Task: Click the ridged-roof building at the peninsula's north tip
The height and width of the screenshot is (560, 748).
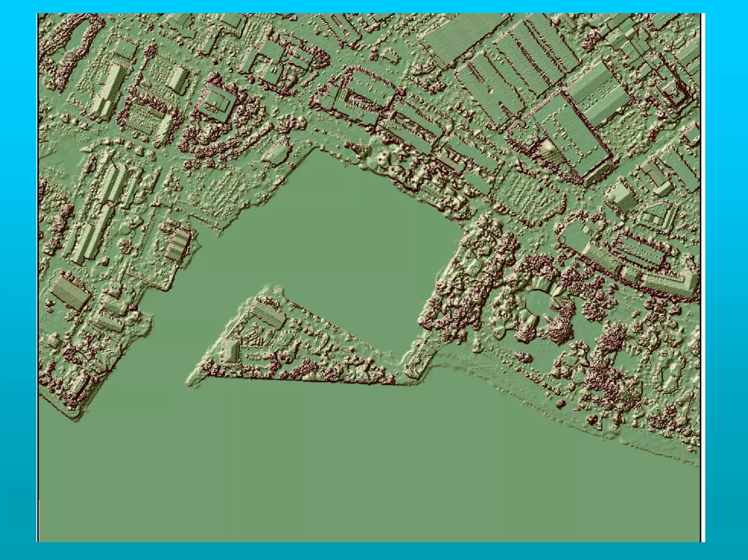Action: [268, 315]
